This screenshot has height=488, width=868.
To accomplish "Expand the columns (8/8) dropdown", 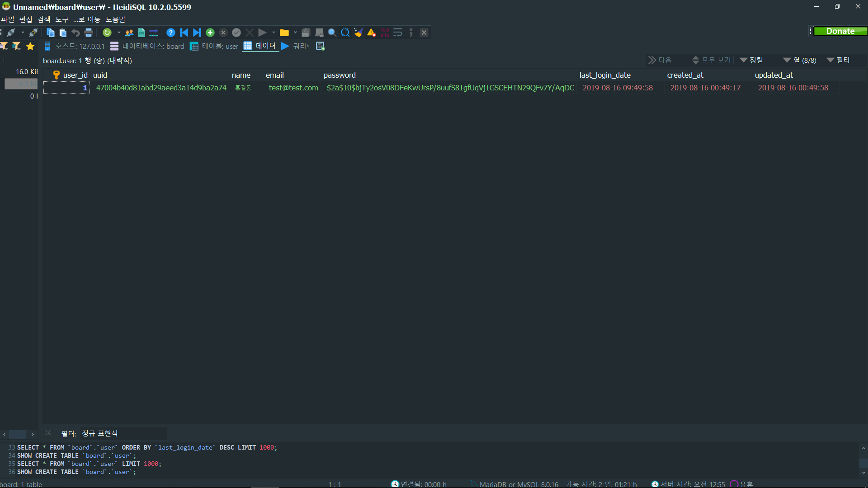I will click(x=800, y=60).
